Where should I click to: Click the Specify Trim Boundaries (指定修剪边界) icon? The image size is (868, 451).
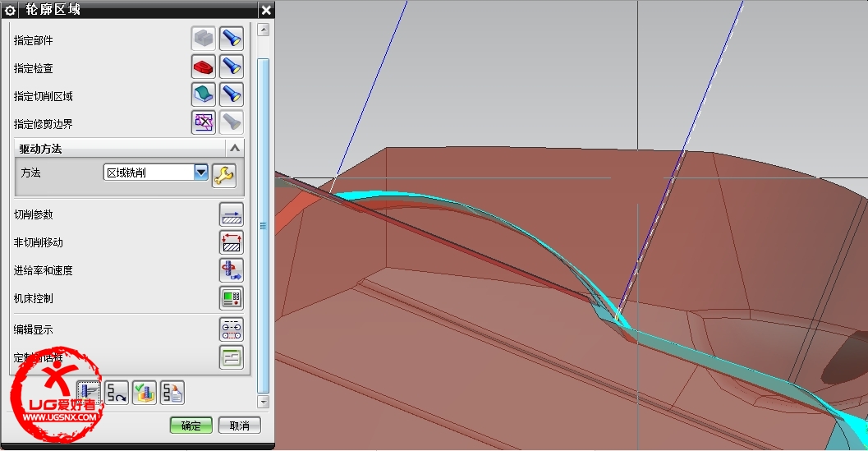[203, 122]
